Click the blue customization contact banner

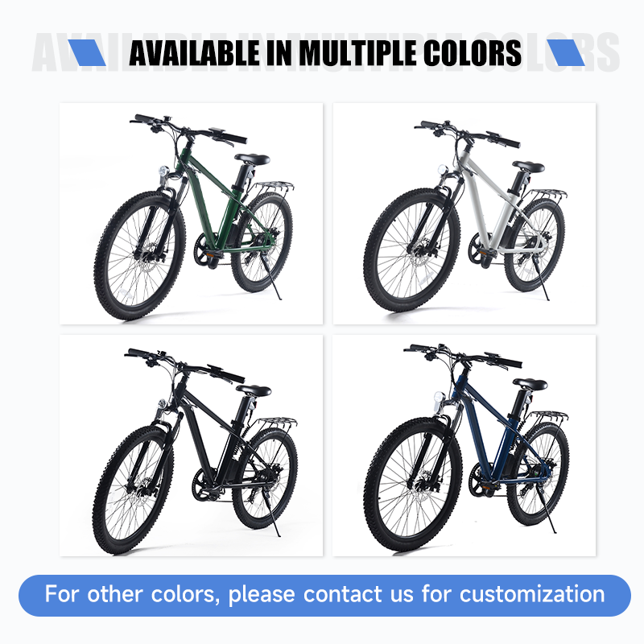tap(324, 595)
